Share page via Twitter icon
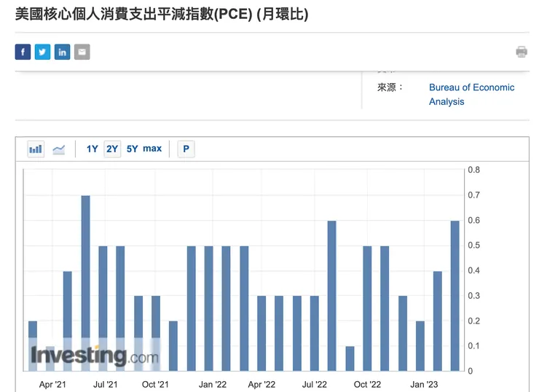This screenshot has height=392, width=539. [x=42, y=52]
